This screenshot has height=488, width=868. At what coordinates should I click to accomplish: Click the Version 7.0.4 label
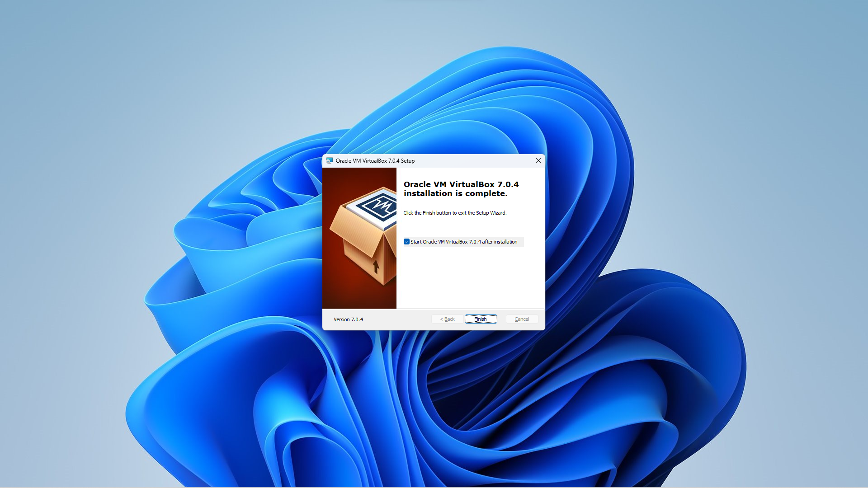pos(348,319)
